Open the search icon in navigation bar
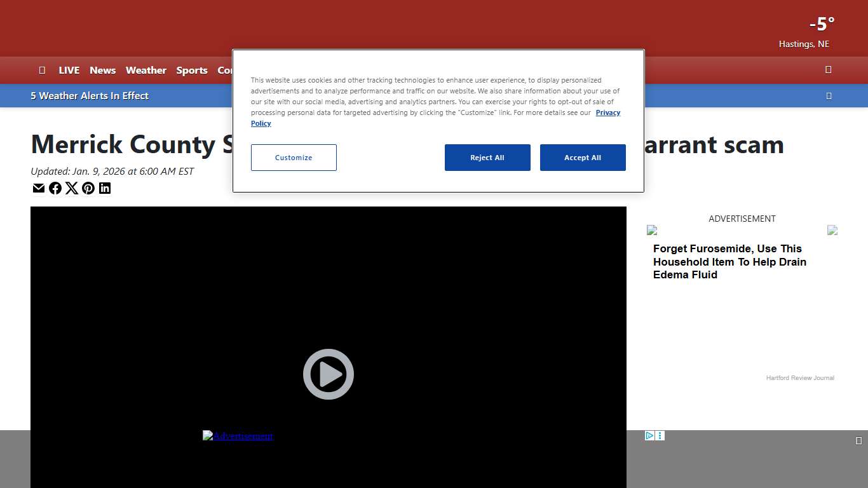868x488 pixels. point(828,70)
